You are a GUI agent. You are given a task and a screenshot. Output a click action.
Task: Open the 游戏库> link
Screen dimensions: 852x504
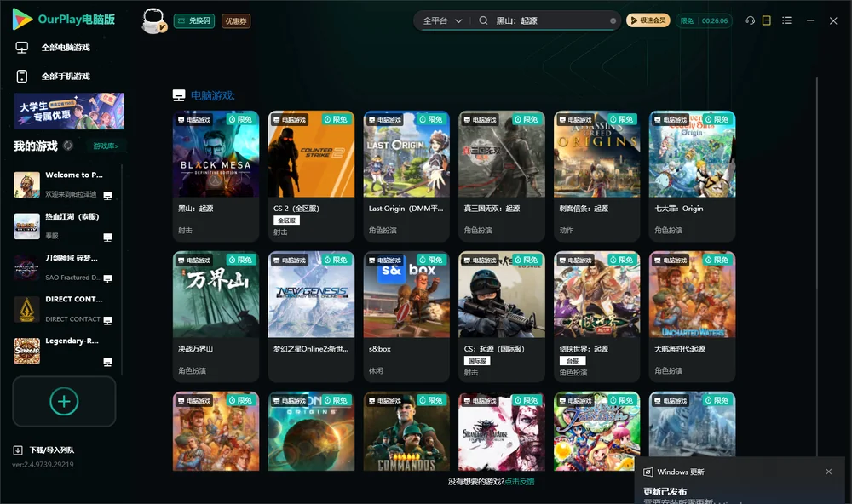coord(106,146)
